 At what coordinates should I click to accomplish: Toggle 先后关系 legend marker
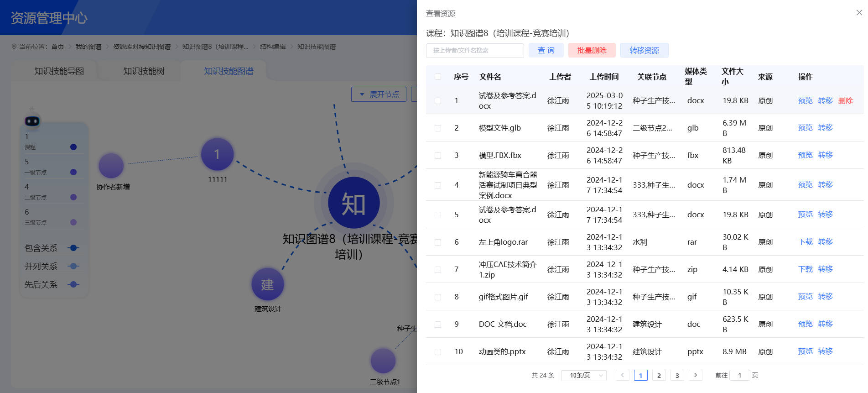pyautogui.click(x=73, y=284)
